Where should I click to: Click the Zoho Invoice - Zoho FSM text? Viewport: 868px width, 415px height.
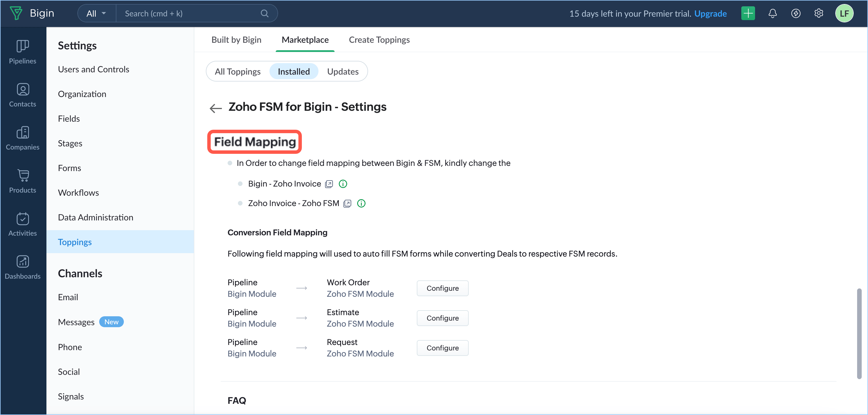coord(294,203)
